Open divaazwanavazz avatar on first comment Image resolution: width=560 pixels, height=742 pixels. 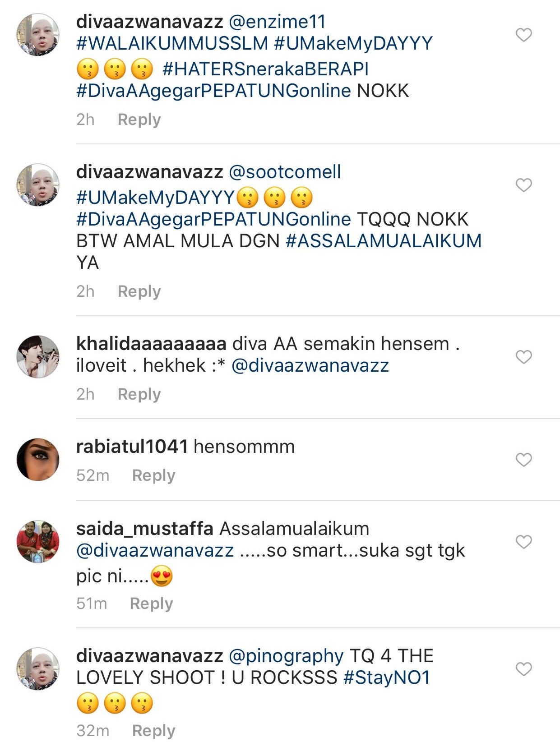[x=38, y=35]
